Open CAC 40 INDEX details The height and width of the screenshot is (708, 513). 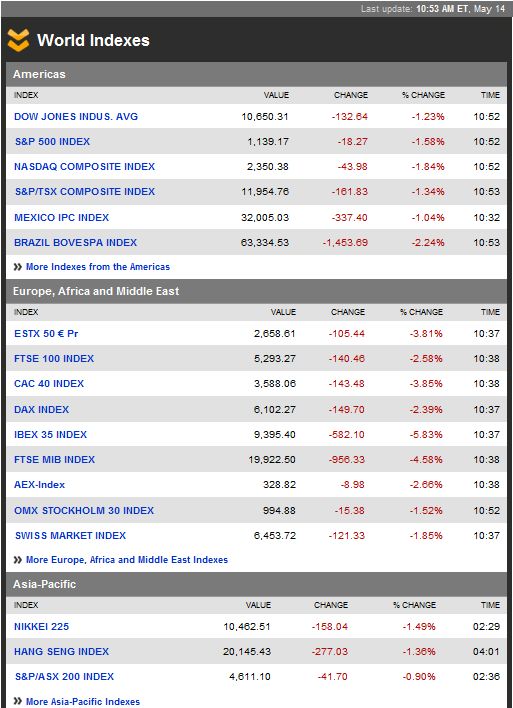click(x=49, y=384)
